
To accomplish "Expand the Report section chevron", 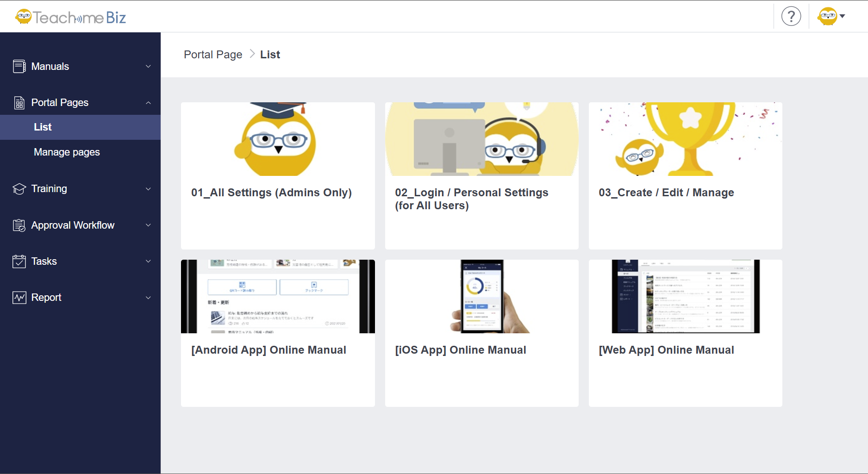I will point(148,298).
